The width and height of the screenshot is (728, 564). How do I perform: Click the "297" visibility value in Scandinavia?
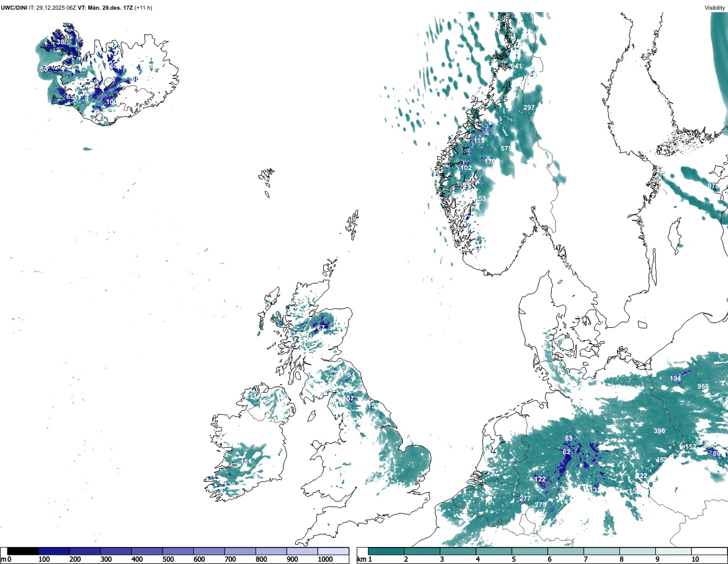tap(529, 108)
